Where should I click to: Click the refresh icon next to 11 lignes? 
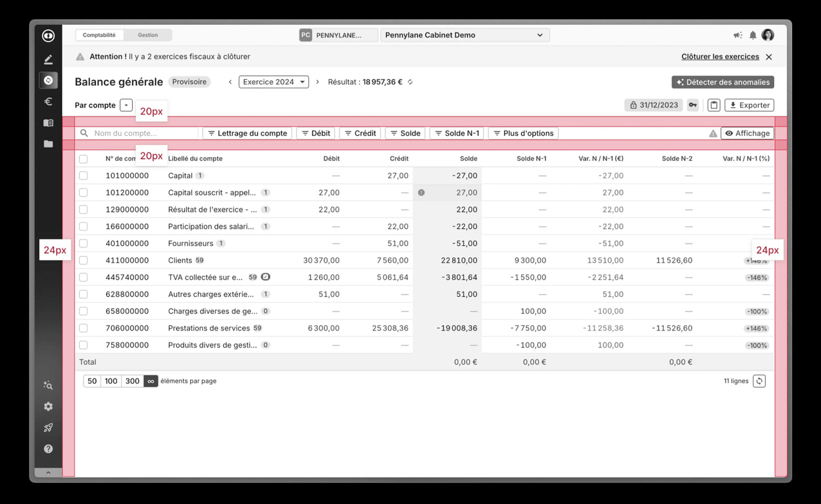[x=759, y=381]
